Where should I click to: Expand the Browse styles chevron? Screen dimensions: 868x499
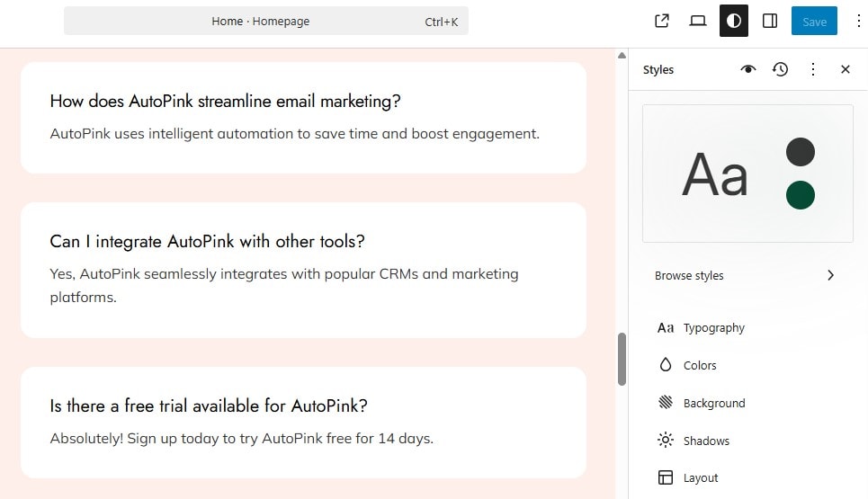(830, 275)
